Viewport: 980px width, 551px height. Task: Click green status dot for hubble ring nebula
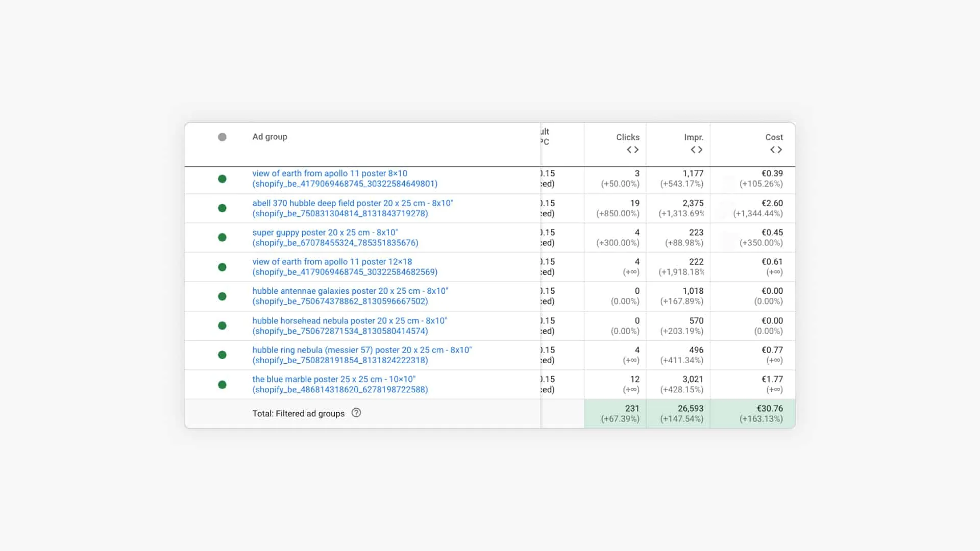click(222, 355)
